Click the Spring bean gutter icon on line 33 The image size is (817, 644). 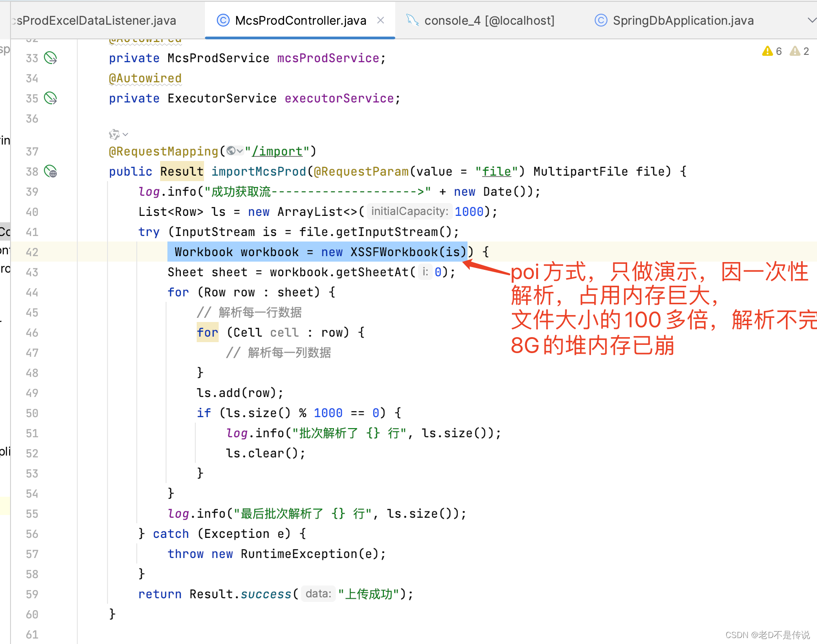click(x=50, y=58)
